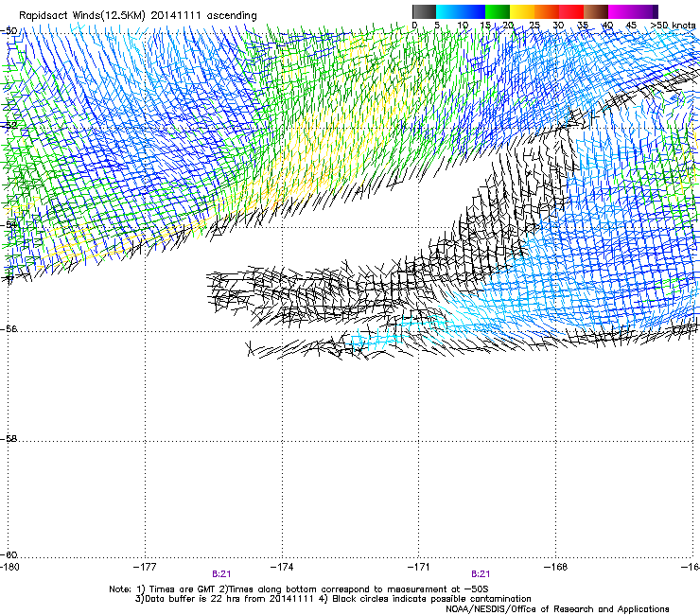Click the legend tick label '25'
This screenshot has width=700, height=615.
coord(534,26)
